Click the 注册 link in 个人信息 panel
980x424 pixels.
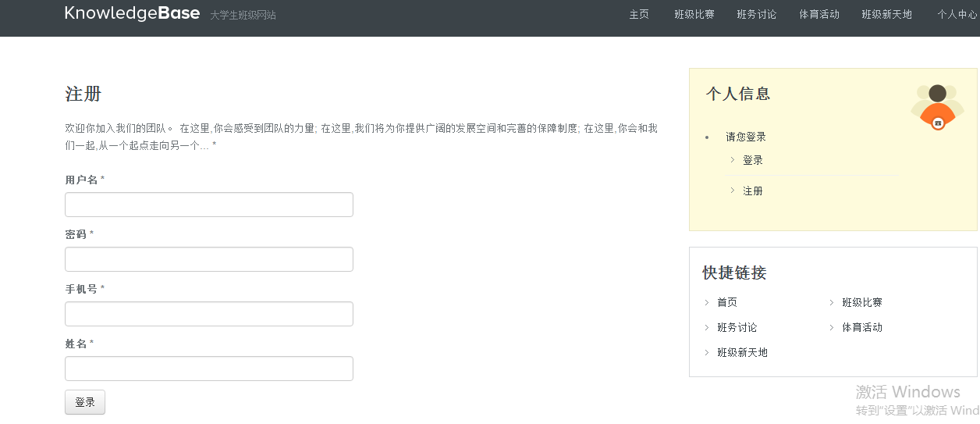753,191
